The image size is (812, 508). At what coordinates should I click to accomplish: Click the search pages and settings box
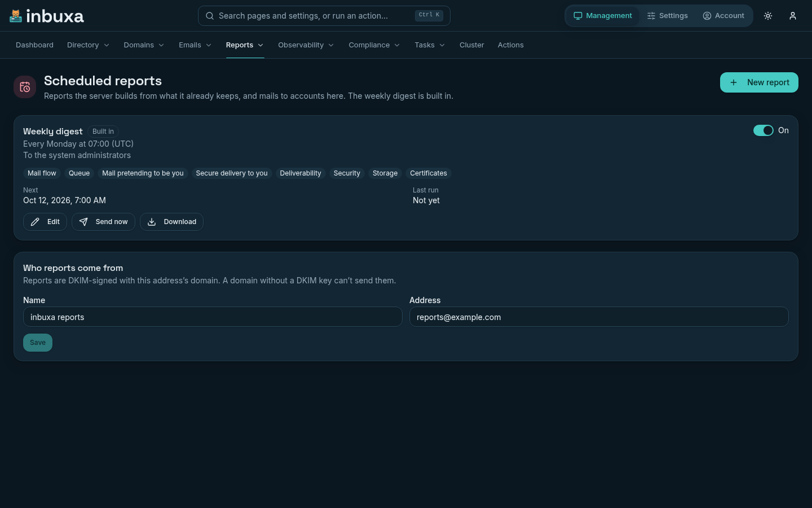[324, 16]
